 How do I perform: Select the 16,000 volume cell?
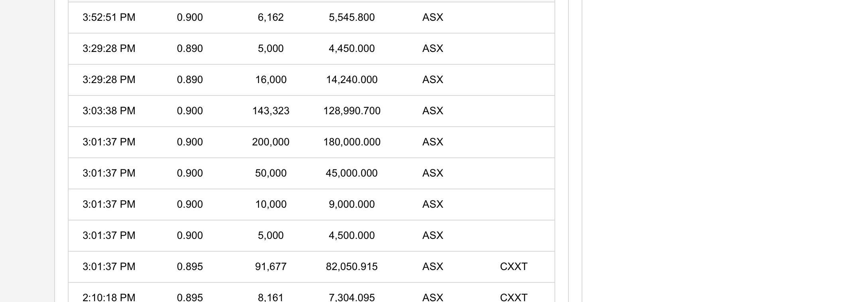click(271, 80)
